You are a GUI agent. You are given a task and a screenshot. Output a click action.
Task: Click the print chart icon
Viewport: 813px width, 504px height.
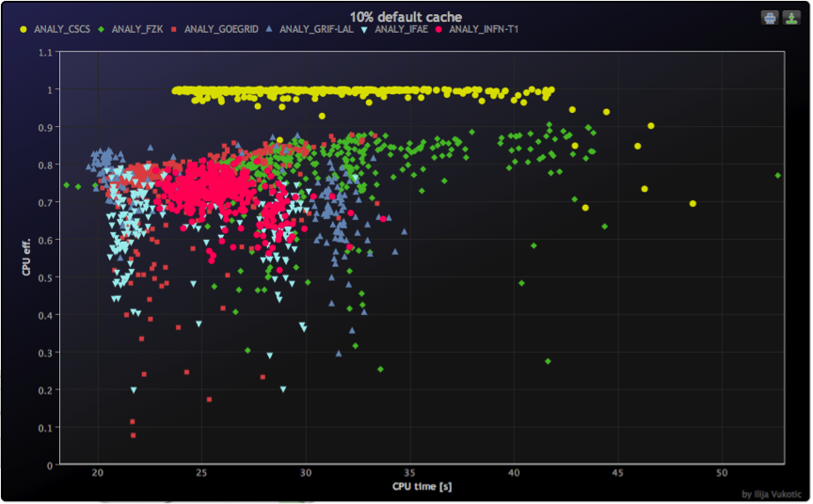point(770,17)
